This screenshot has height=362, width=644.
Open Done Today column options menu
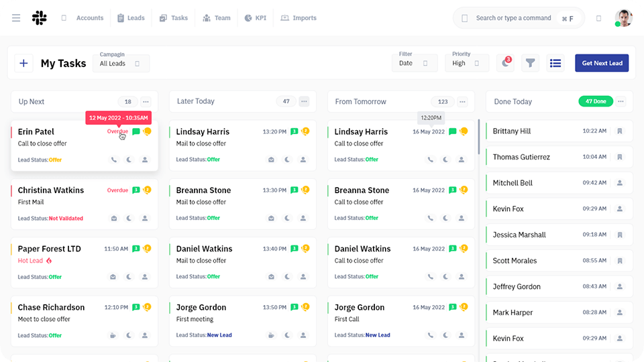(621, 101)
